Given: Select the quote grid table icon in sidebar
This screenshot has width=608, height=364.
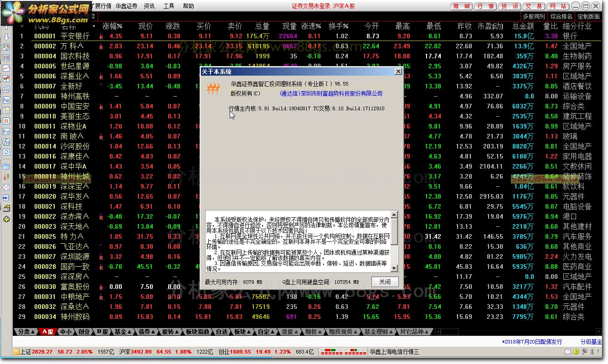Looking at the screenshot, I should [6, 57].
